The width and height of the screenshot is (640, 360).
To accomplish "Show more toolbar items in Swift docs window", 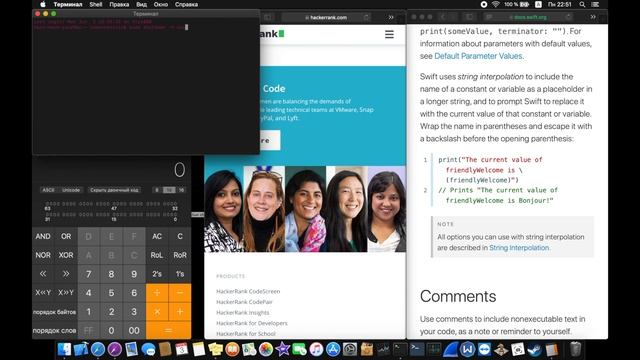I will 593,17.
